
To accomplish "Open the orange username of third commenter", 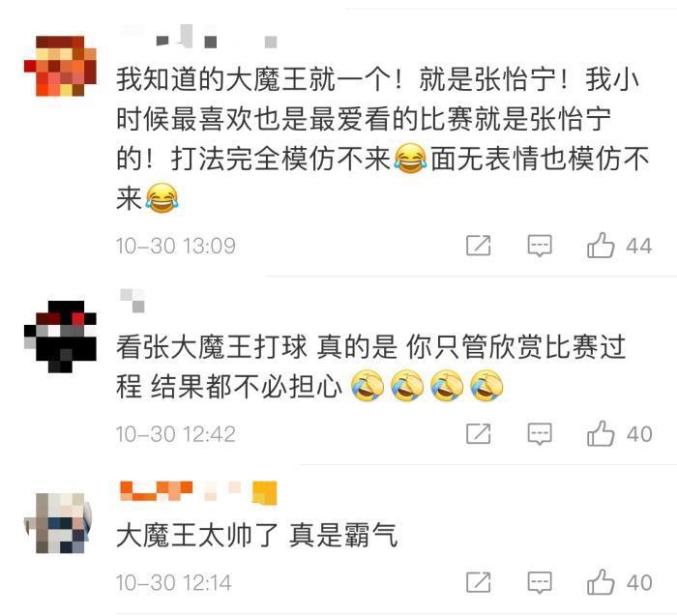I will [198, 492].
